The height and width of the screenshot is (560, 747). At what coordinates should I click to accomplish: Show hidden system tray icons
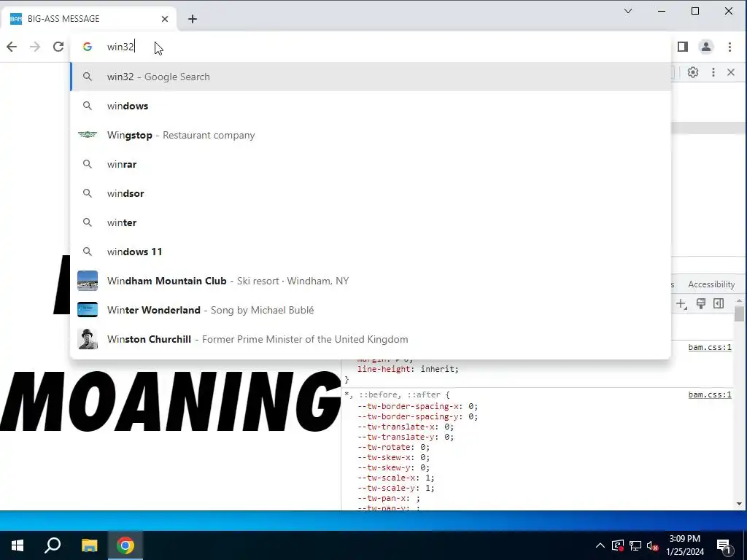(x=600, y=545)
